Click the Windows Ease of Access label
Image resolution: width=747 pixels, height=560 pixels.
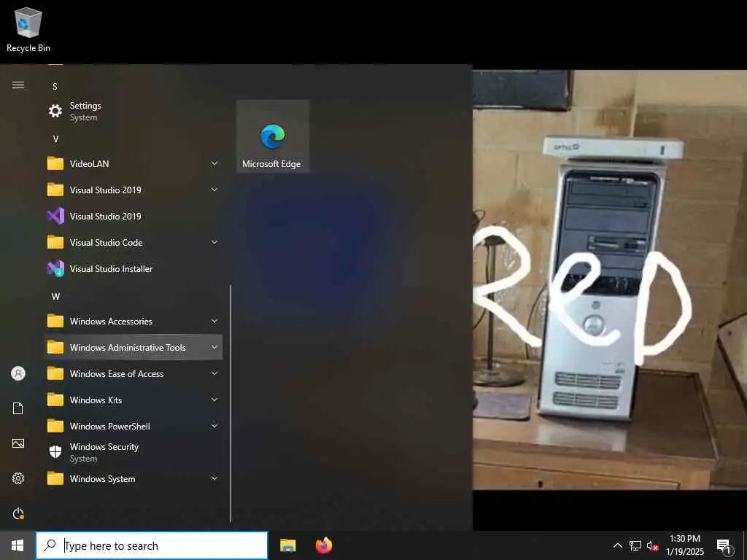click(117, 374)
